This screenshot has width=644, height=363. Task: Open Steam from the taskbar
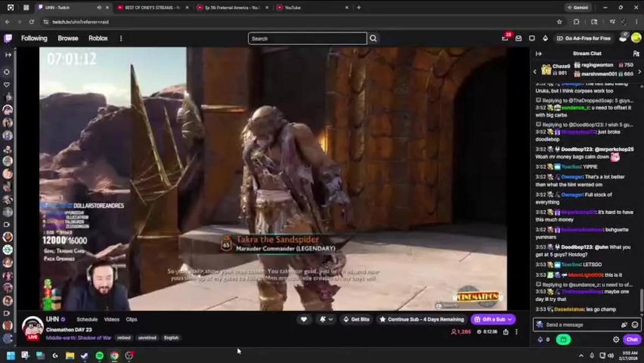(x=85, y=355)
